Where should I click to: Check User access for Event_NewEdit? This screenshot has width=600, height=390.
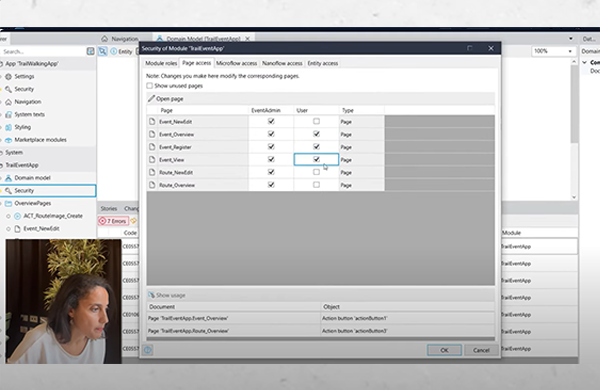[316, 121]
